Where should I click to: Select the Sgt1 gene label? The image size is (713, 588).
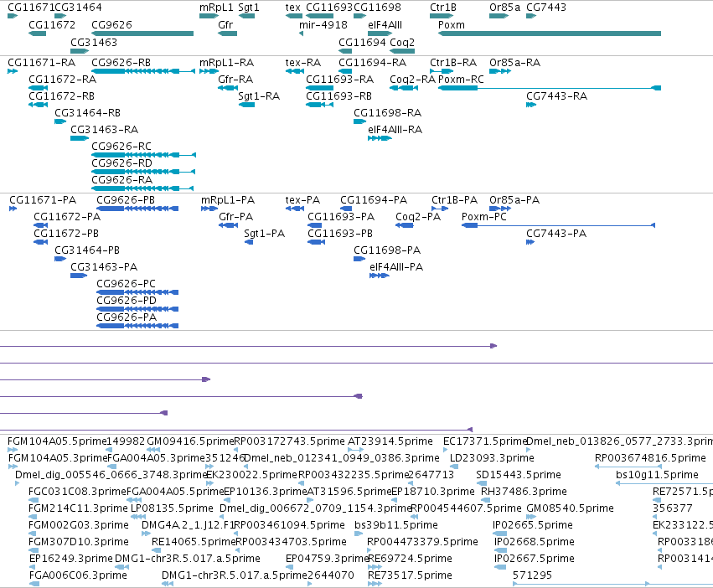coord(249,8)
